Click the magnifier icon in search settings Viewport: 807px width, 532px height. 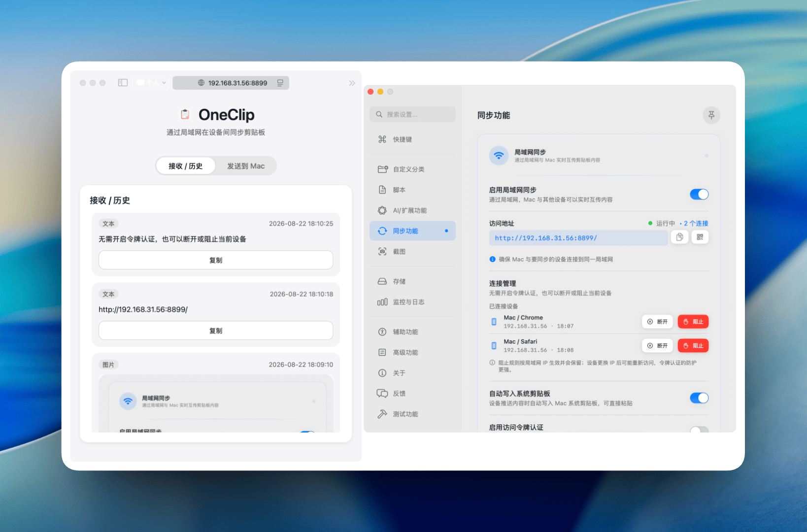379,114
